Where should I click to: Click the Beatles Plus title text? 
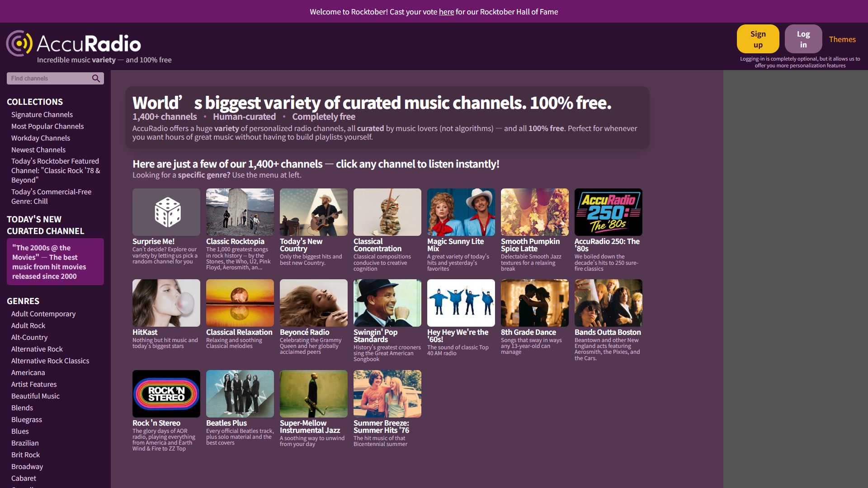[226, 423]
